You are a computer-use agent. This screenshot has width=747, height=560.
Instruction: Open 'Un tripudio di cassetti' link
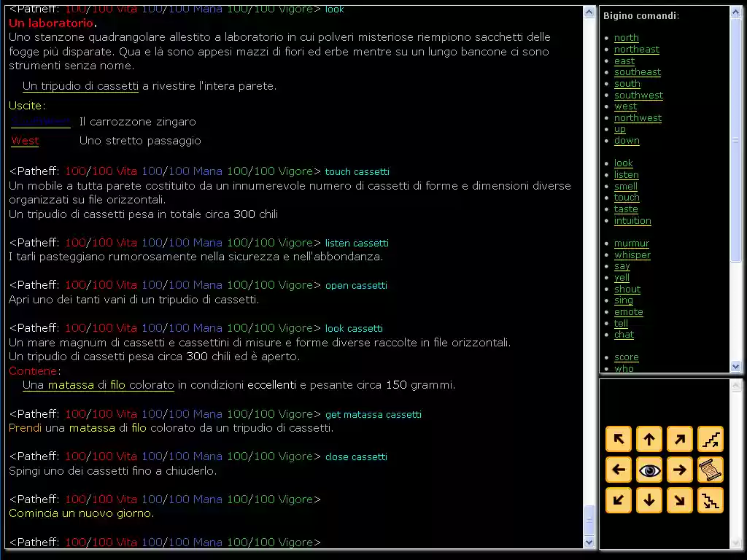coord(80,86)
